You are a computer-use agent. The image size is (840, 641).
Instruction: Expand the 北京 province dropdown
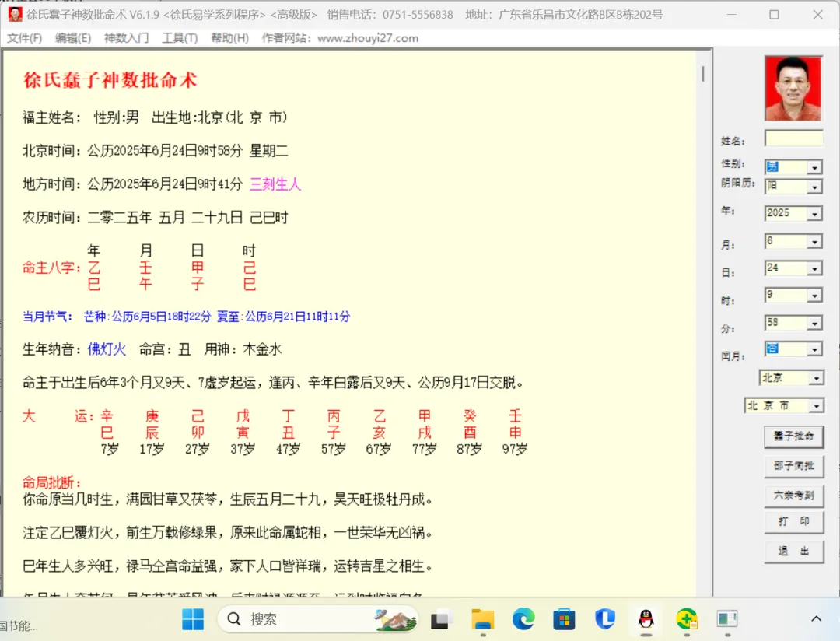(x=816, y=378)
